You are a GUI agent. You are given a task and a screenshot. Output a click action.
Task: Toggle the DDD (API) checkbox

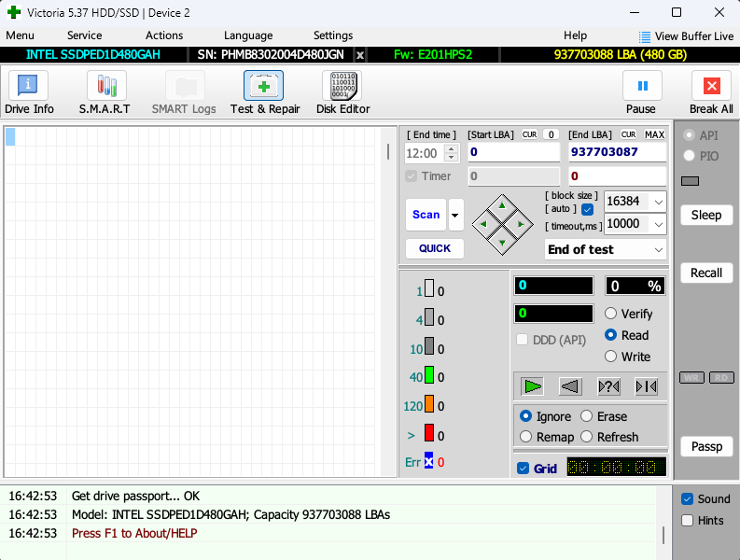point(522,340)
